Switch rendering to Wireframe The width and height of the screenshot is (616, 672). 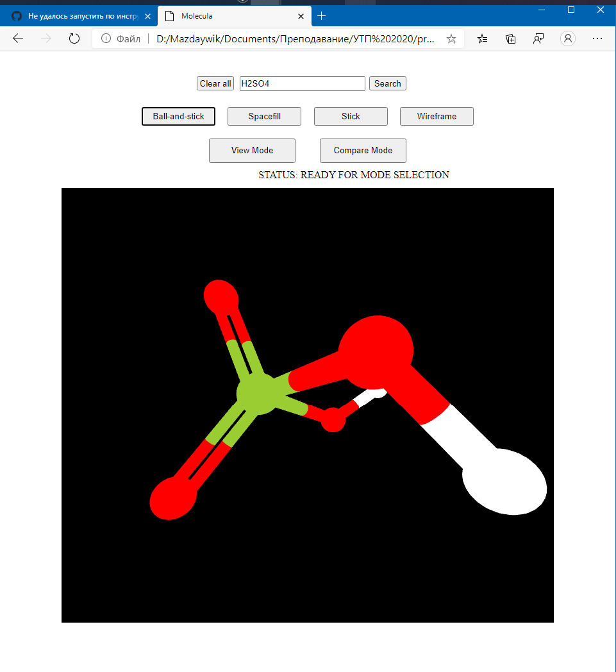437,116
